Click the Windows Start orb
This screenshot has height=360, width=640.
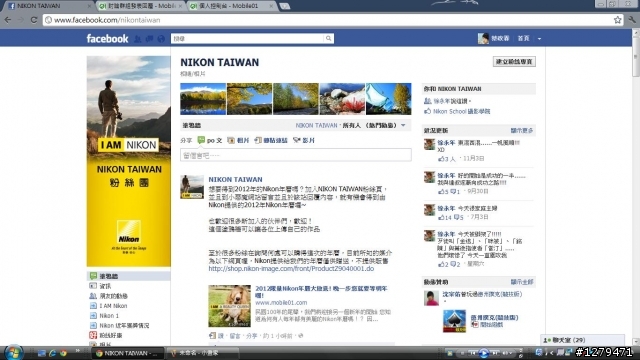tap(13, 352)
